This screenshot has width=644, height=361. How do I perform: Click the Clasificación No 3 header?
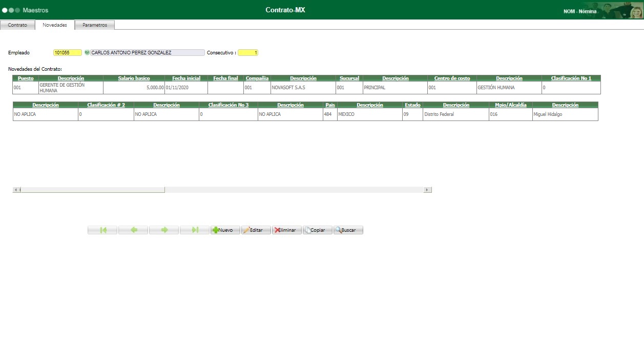pos(228,105)
